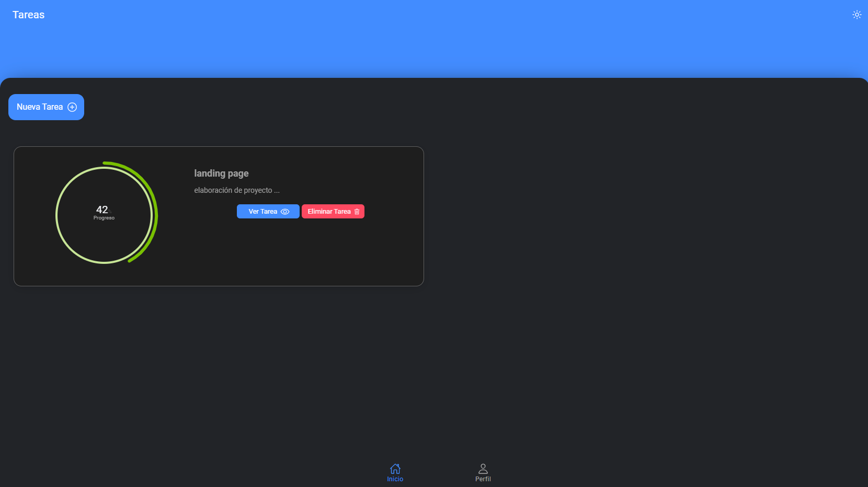
Task: Toggle to Perfil view in bottom bar
Action: [483, 473]
